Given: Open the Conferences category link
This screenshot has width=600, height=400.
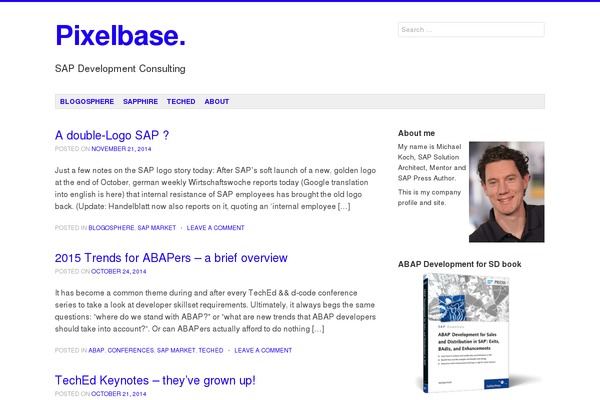Looking at the screenshot, I should pyautogui.click(x=130, y=350).
